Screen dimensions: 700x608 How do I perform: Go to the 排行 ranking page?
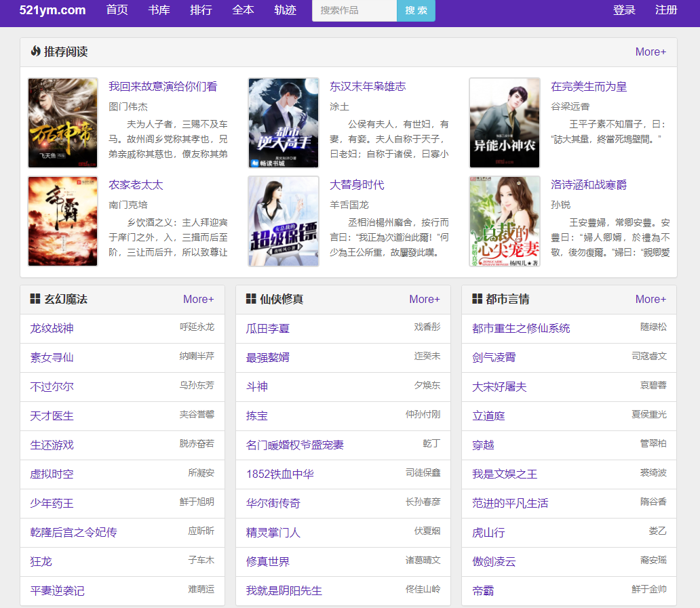point(201,9)
